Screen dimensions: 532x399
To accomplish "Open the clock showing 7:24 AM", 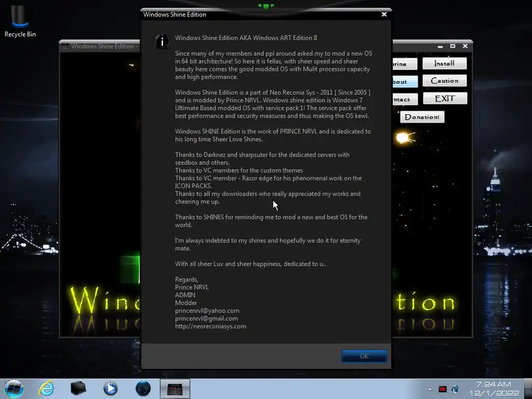I will click(x=494, y=389).
